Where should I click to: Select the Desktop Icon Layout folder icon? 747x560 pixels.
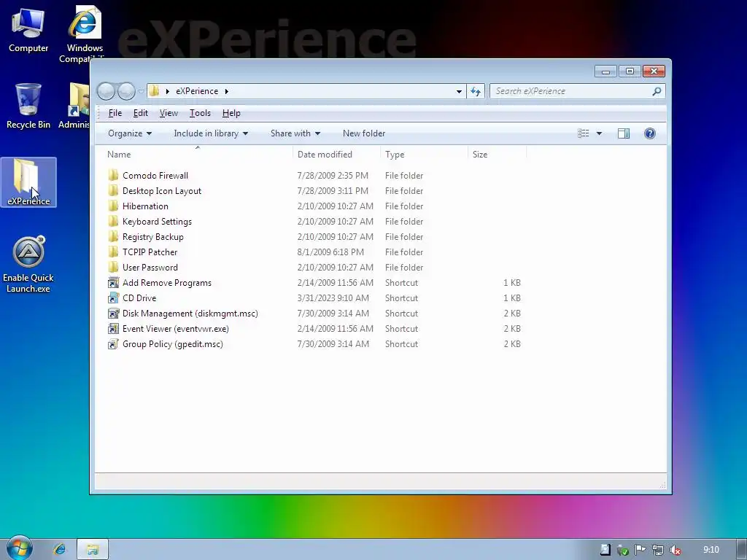[x=113, y=190]
